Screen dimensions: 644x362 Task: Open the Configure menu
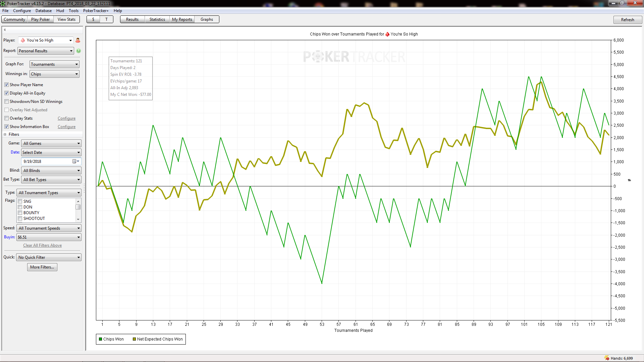point(22,11)
